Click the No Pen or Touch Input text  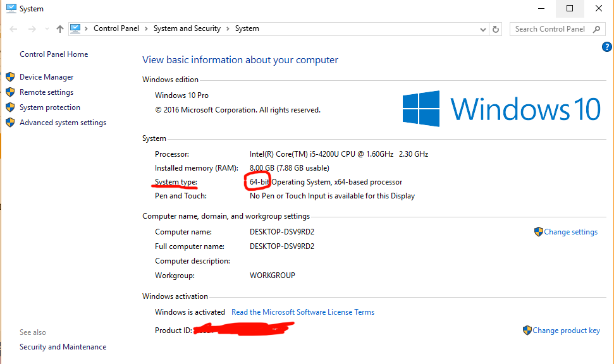pyautogui.click(x=332, y=196)
